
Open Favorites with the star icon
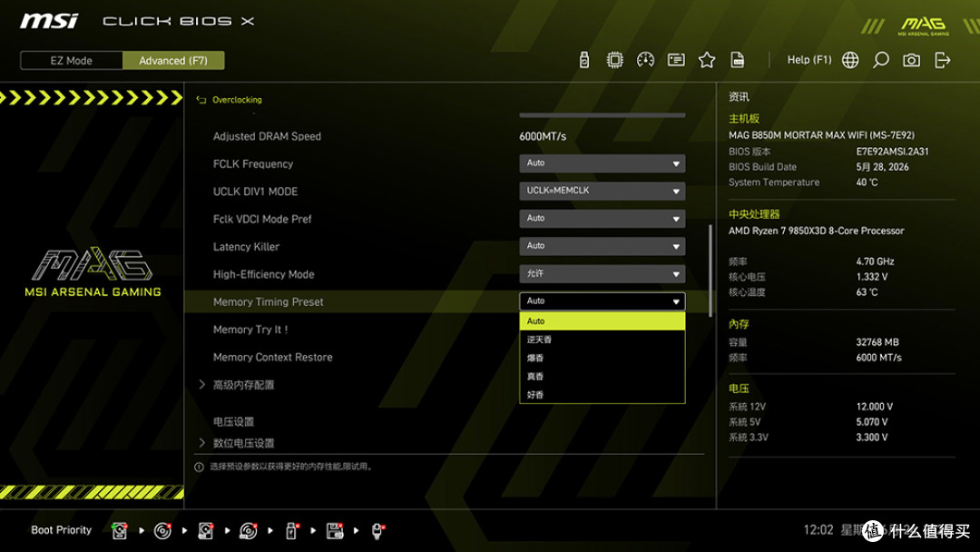(x=706, y=60)
